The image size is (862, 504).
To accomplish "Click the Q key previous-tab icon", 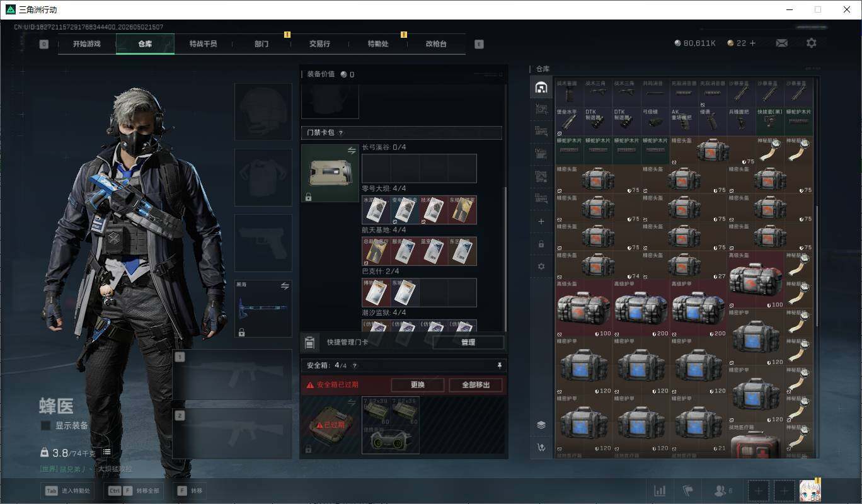I will click(x=43, y=44).
